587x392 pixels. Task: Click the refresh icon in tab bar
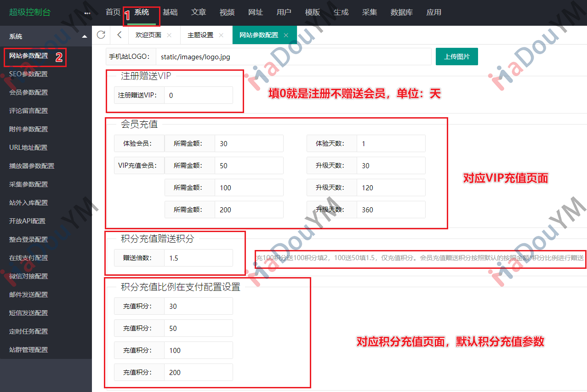pyautogui.click(x=101, y=35)
